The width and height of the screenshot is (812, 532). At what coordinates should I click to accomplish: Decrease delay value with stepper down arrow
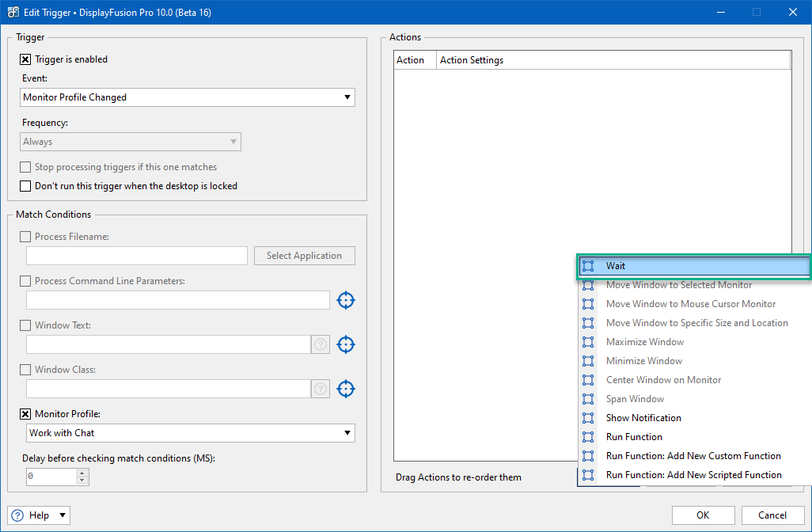click(82, 481)
